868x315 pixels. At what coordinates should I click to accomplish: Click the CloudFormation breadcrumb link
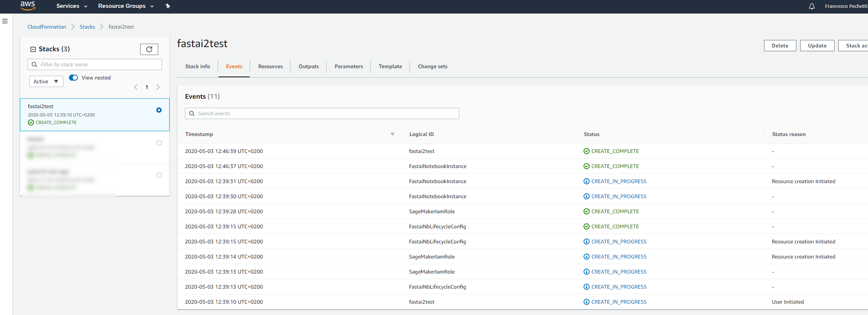click(x=47, y=27)
